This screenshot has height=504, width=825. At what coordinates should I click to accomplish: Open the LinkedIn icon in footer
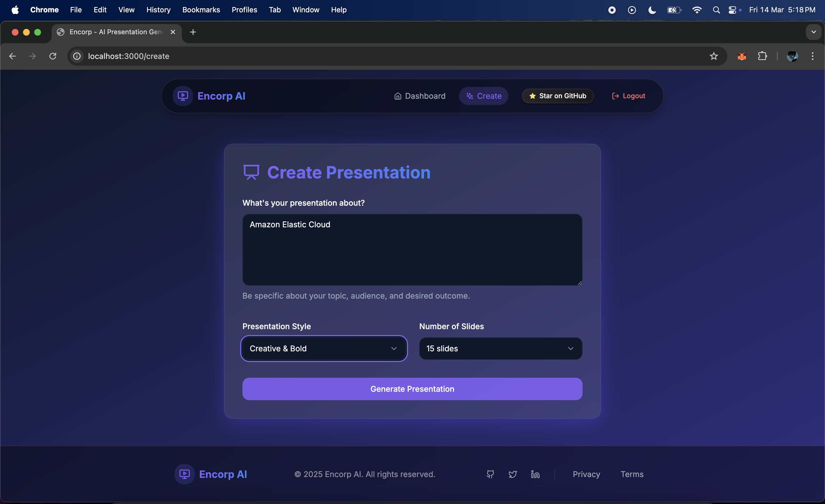(x=535, y=474)
